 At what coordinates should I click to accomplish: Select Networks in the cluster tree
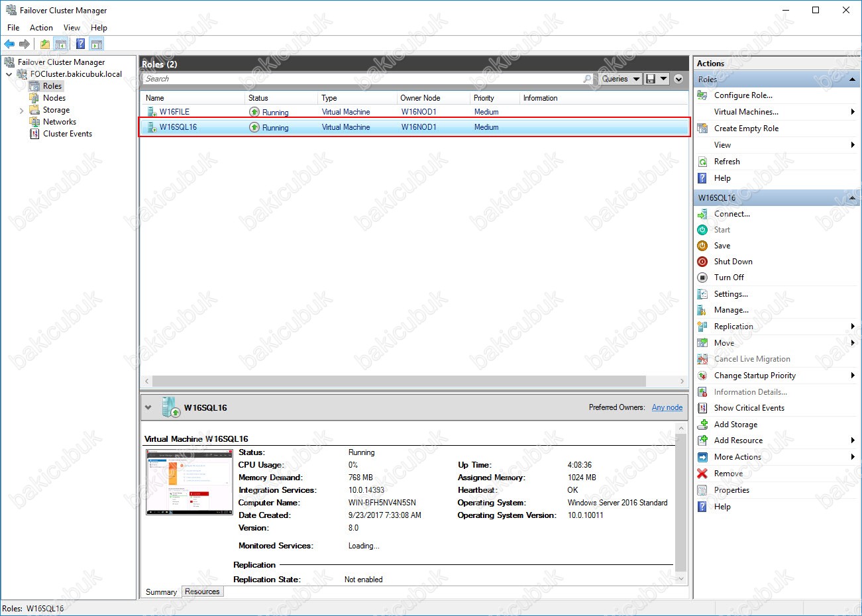click(60, 122)
